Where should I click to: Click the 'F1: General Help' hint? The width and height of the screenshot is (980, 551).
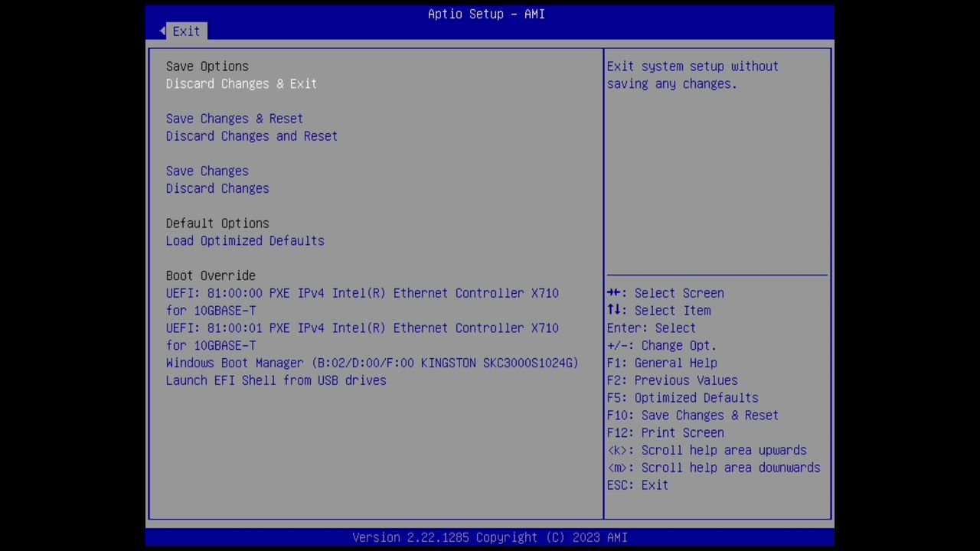point(661,363)
